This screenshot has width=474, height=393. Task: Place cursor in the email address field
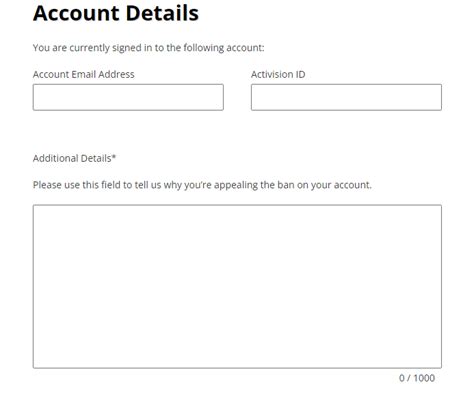[x=128, y=97]
